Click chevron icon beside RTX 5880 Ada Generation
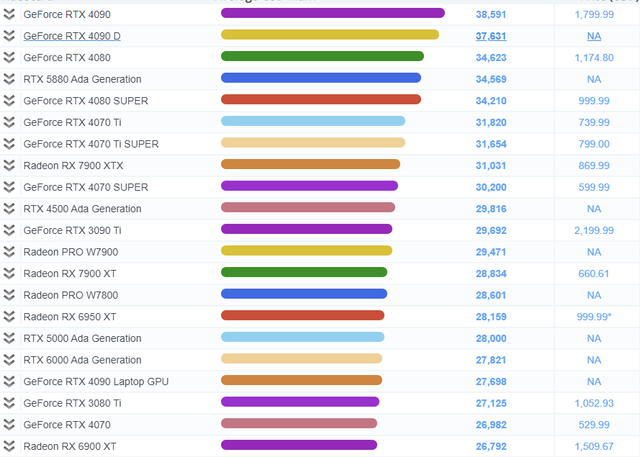Screen dimensions: 640x457 9,79
